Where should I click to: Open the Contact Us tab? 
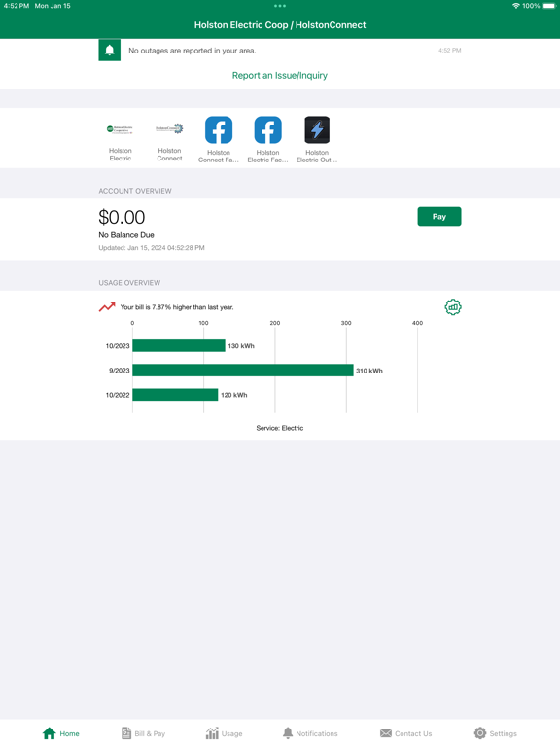pos(405,733)
